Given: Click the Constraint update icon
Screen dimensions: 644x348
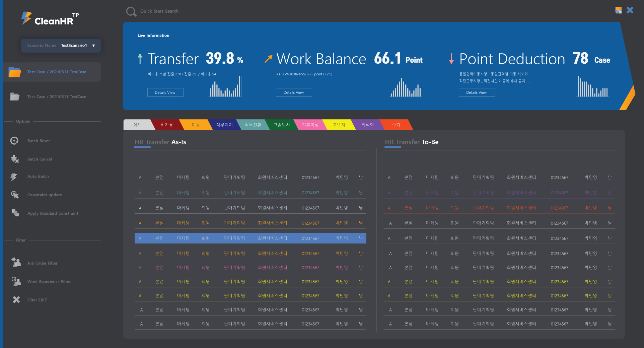Looking at the screenshot, I should 15,195.
